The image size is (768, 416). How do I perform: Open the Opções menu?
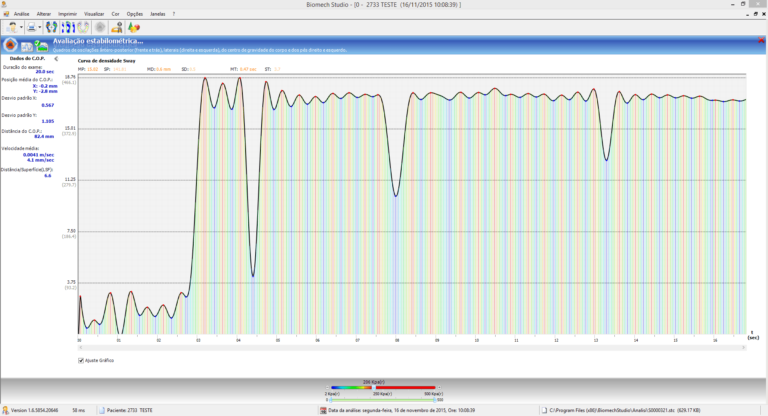pyautogui.click(x=134, y=14)
